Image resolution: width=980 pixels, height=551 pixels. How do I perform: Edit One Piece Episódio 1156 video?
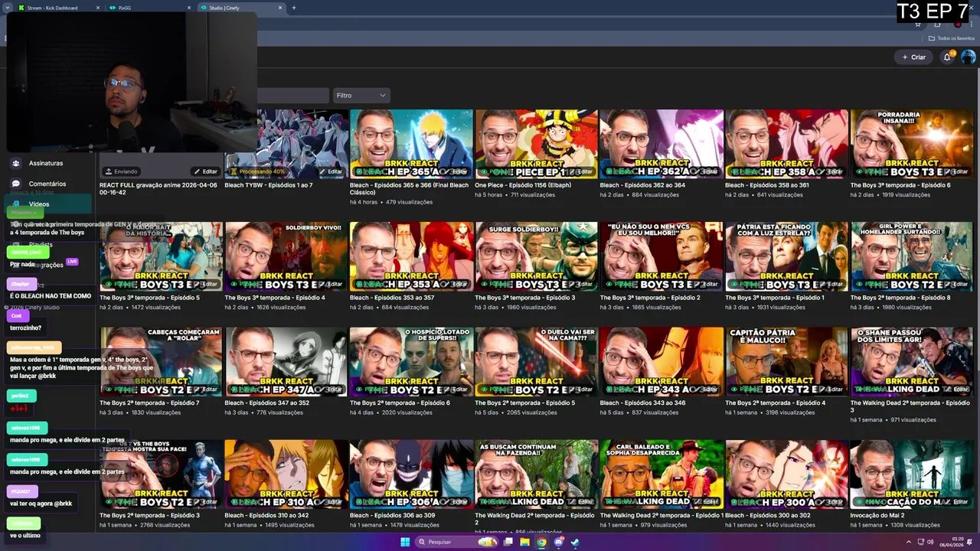581,171
